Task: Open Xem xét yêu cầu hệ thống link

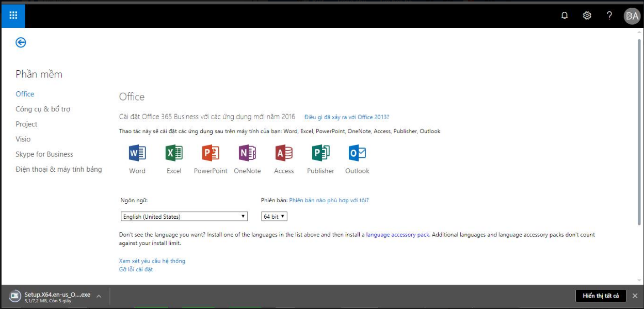Action: tap(152, 261)
